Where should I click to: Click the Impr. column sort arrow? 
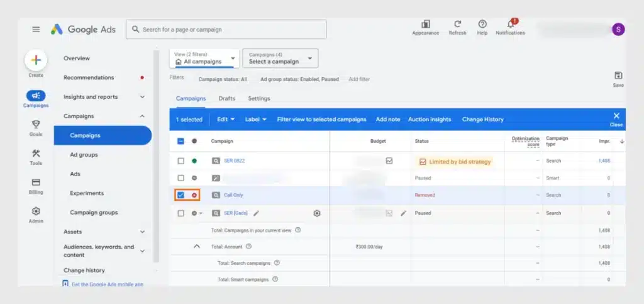[622, 141]
